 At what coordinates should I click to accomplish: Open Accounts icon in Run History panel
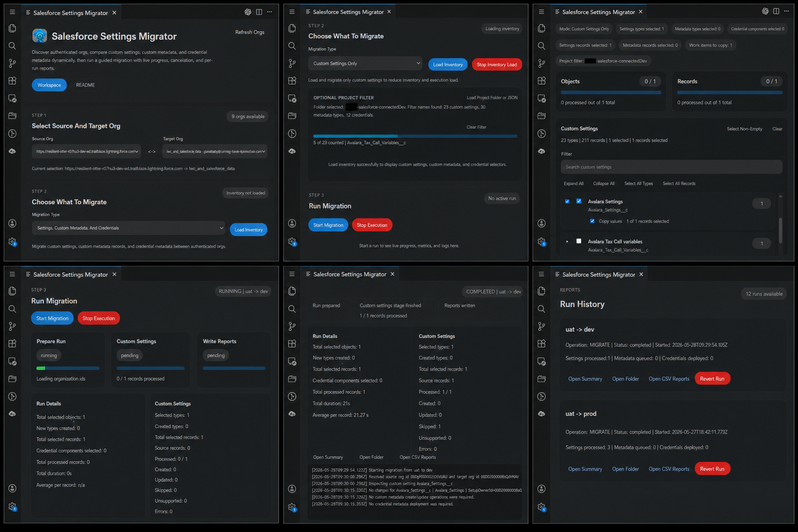[541, 488]
